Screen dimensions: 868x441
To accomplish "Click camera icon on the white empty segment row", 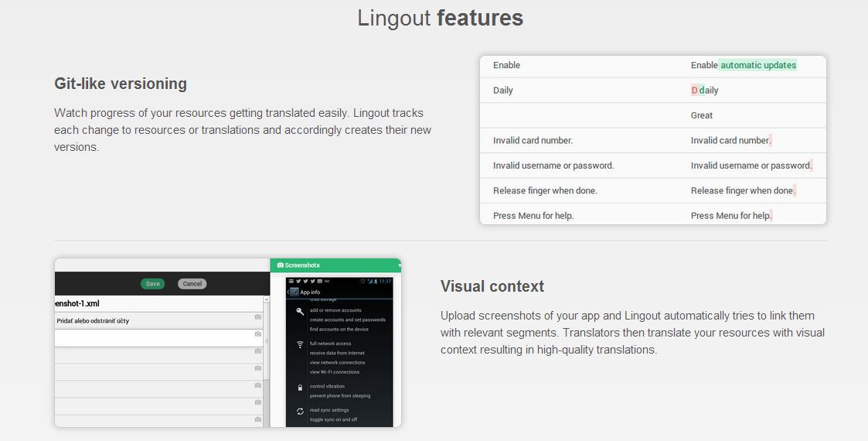I will pos(257,334).
